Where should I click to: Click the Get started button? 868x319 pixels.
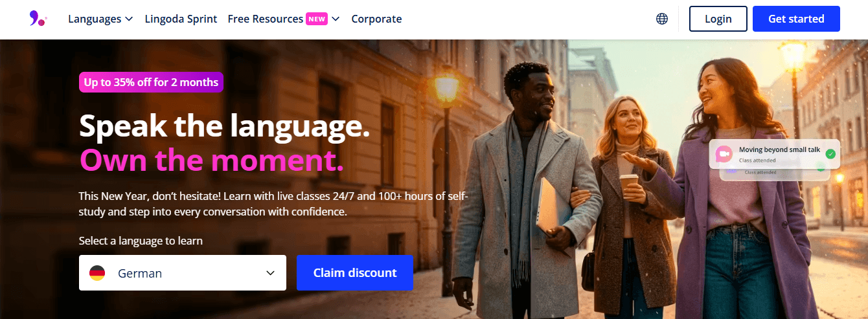[x=796, y=19]
